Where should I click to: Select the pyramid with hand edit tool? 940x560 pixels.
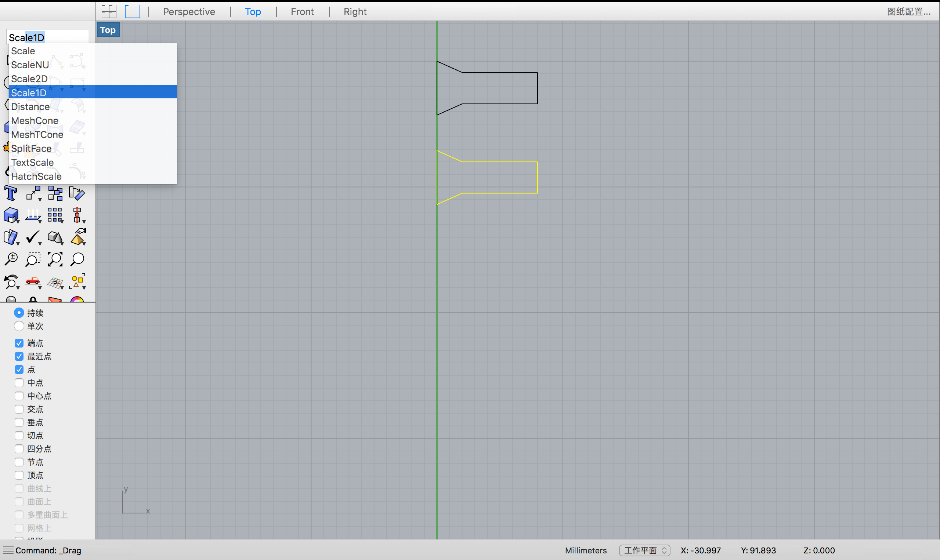(x=78, y=237)
